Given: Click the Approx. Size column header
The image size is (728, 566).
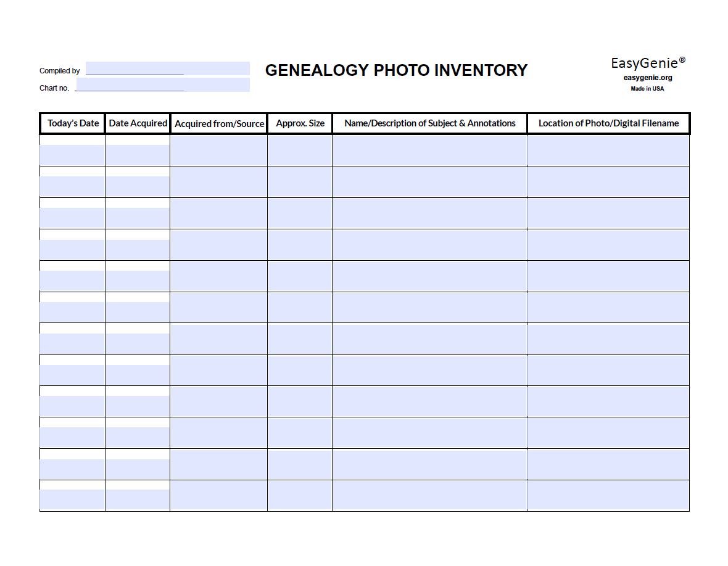Looking at the screenshot, I should (x=300, y=123).
